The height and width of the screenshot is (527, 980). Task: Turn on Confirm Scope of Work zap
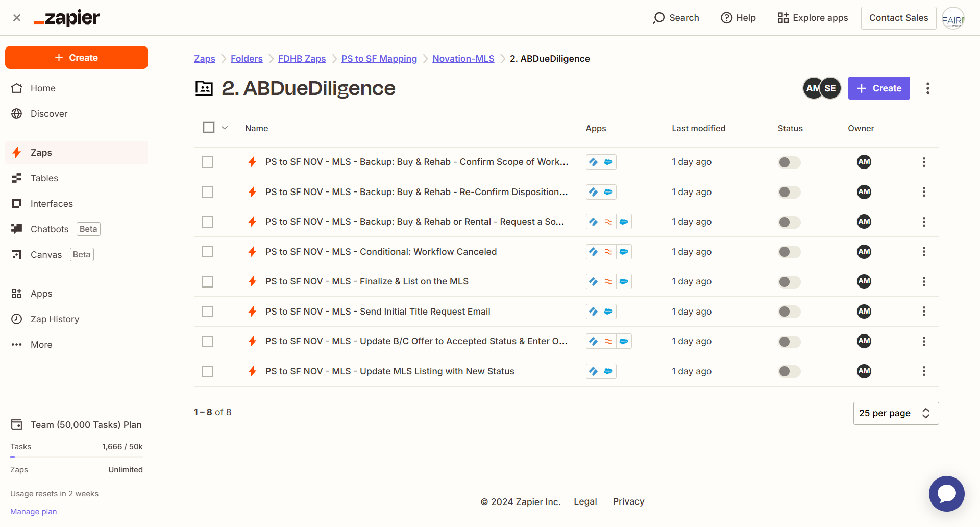tap(789, 162)
